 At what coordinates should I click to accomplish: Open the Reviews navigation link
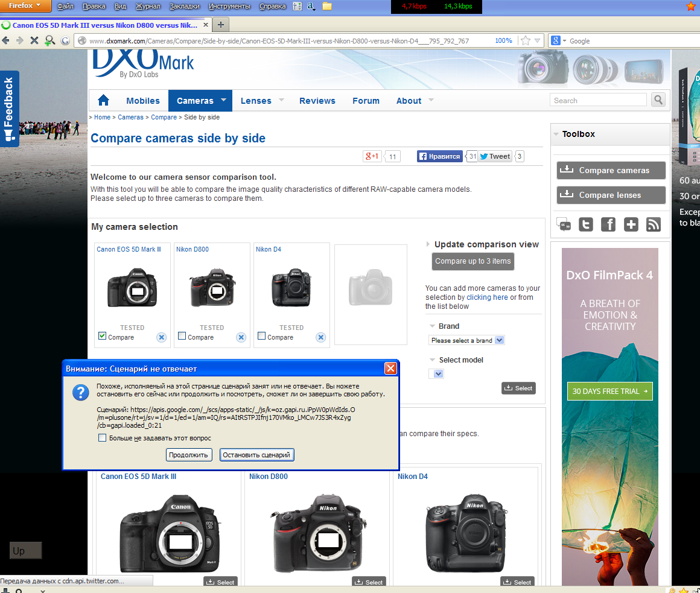pyautogui.click(x=317, y=101)
